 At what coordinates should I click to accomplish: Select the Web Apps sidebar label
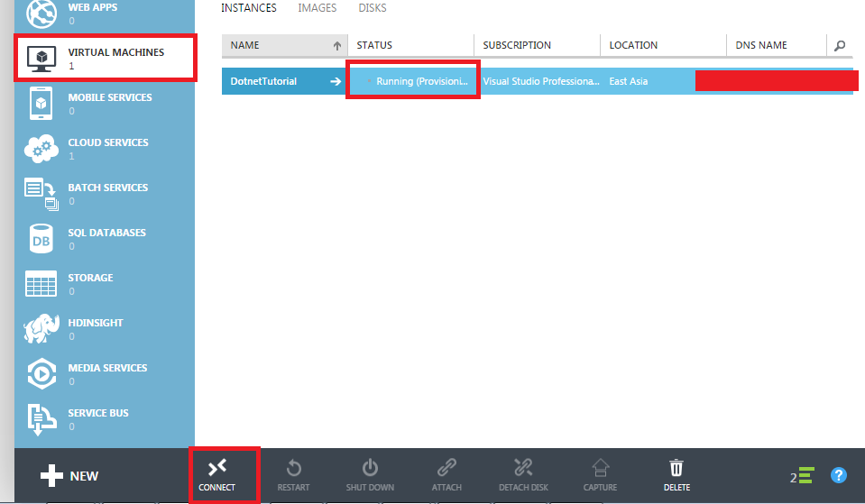[x=93, y=7]
